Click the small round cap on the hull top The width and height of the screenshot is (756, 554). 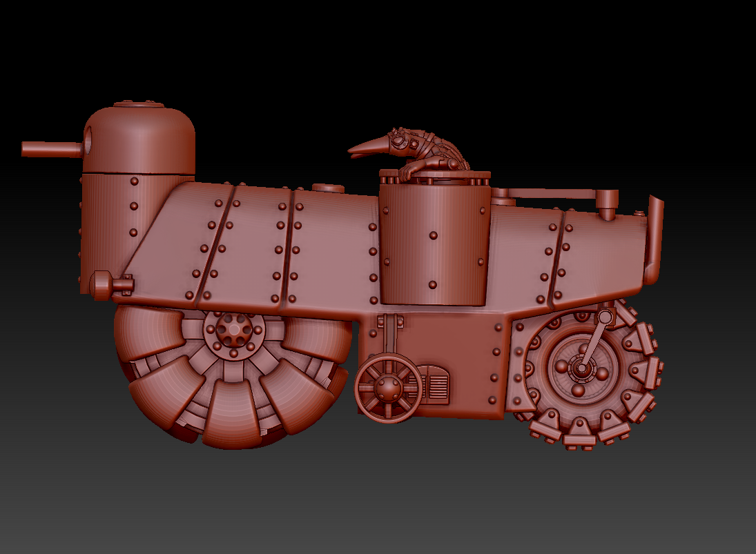coord(328,188)
